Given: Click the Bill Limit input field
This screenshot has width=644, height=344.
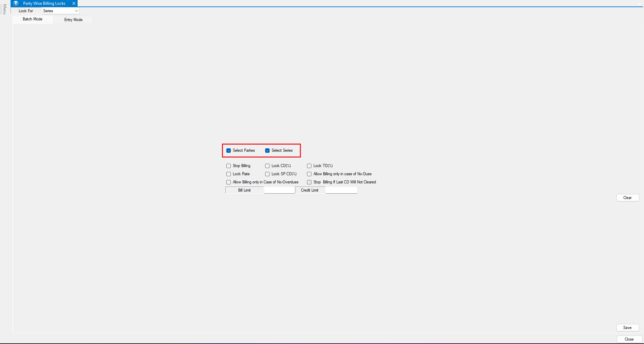Looking at the screenshot, I should [x=279, y=190].
